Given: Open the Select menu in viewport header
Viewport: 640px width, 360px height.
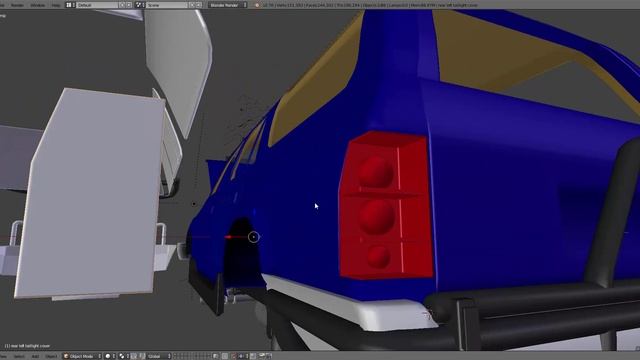Looking at the screenshot, I should coord(19,356).
